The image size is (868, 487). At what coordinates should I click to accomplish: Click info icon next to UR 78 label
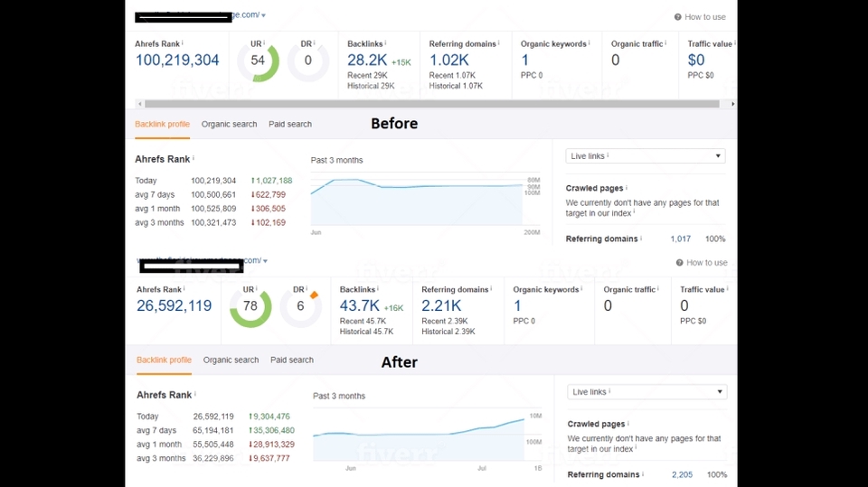(x=256, y=289)
